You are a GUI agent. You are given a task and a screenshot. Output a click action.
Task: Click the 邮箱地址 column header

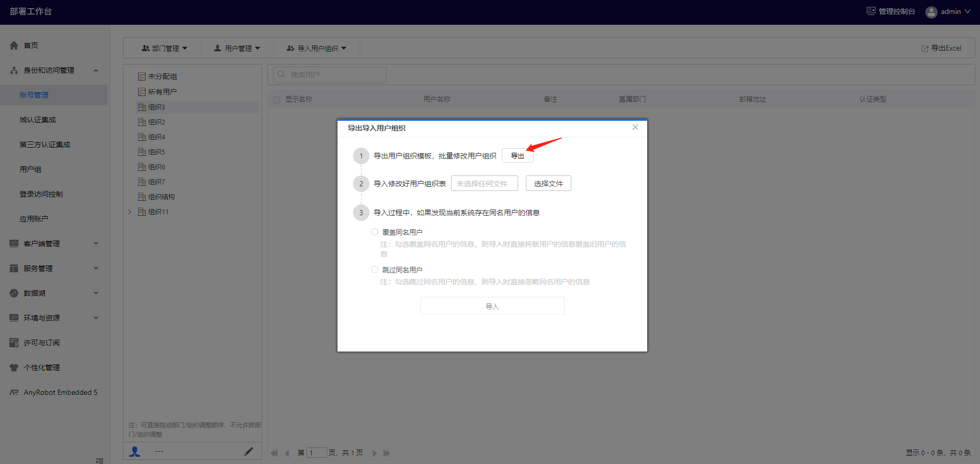coord(753,99)
